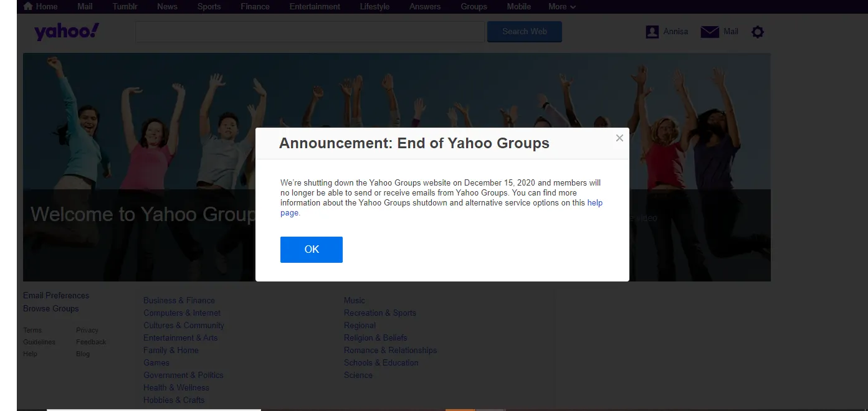
Task: Open Business & Finance category
Action: click(179, 300)
